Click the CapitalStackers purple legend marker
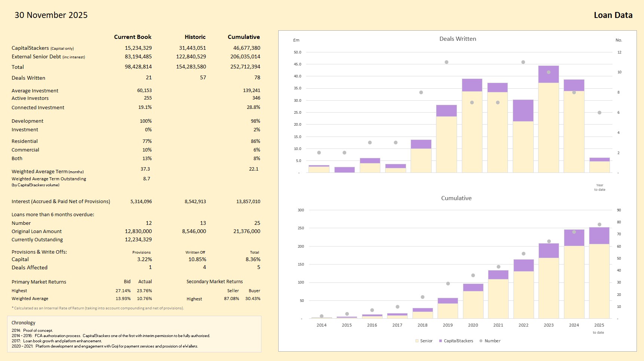Screen dimensions: 644x361 (441, 341)
